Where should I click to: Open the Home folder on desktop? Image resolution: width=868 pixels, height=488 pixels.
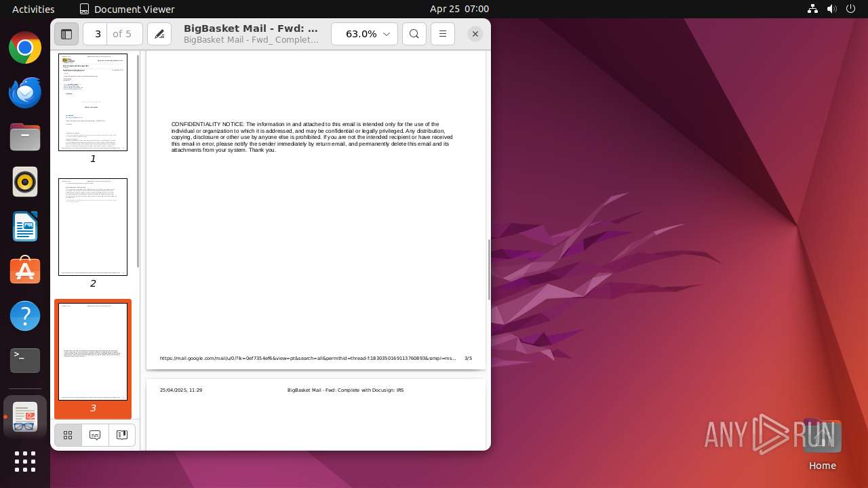(x=822, y=445)
